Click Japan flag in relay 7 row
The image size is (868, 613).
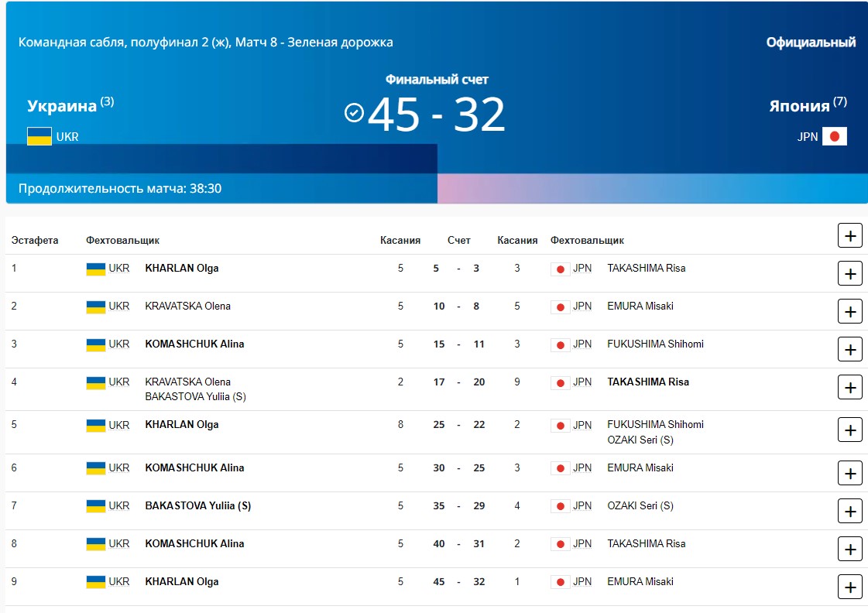(561, 506)
